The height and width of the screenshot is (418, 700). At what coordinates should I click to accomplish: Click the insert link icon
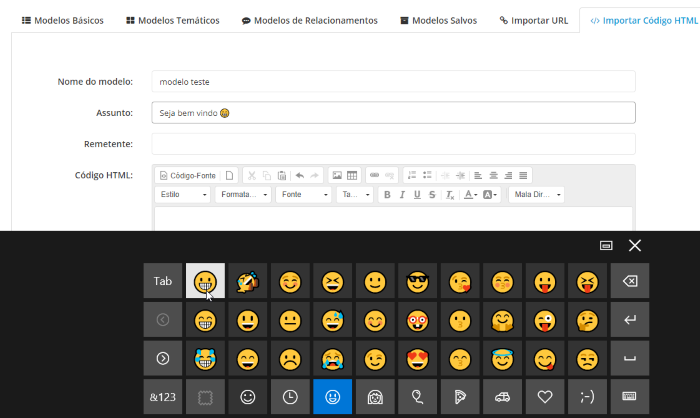coord(374,176)
